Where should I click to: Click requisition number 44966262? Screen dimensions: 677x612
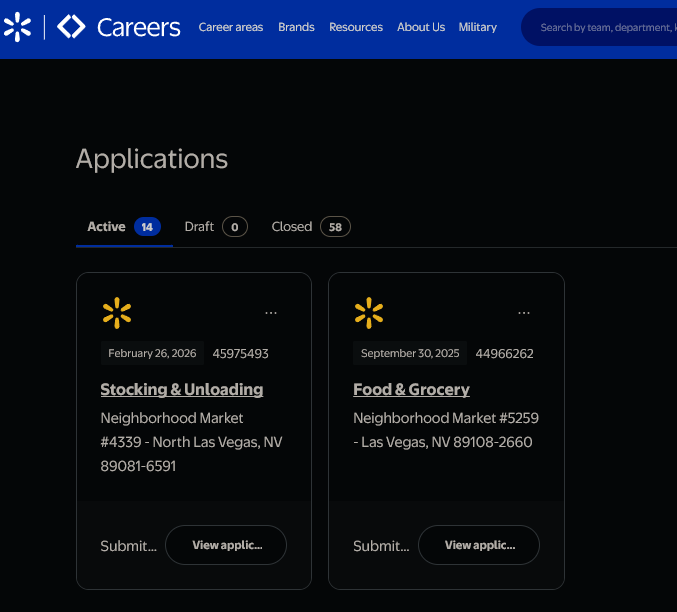(x=504, y=354)
